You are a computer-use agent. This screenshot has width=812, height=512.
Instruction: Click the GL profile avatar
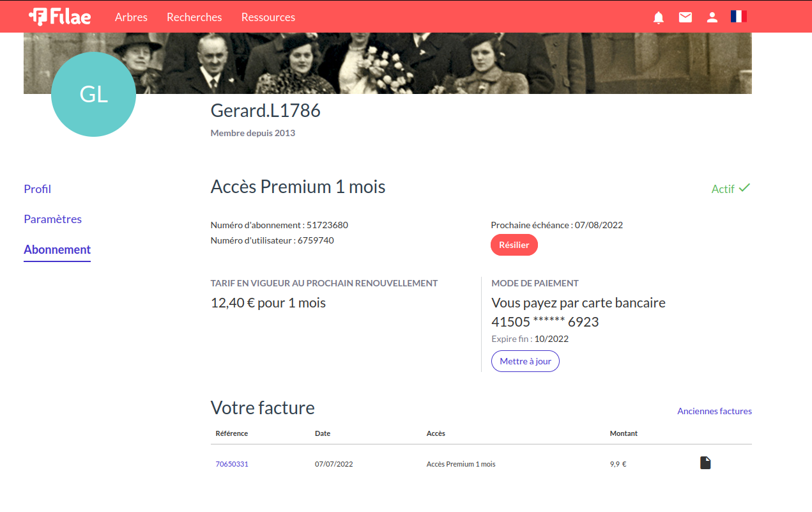coord(93,94)
